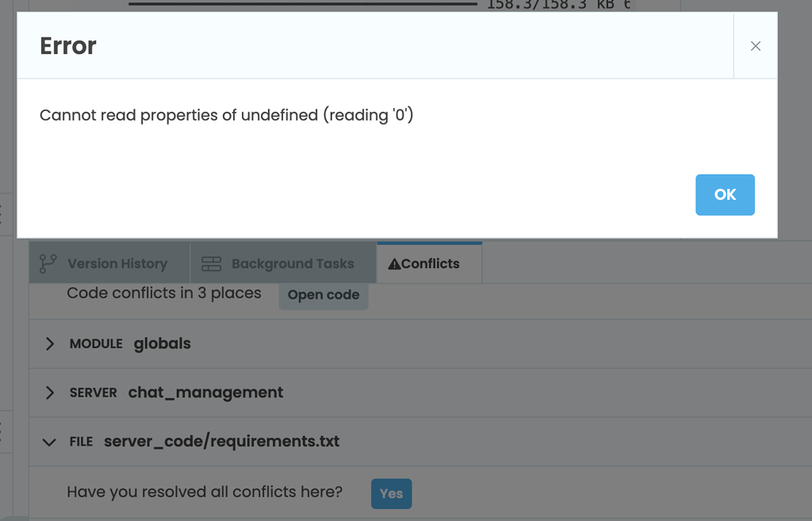This screenshot has height=521, width=812.
Task: Click the Conflicts warning triangle icon
Action: [394, 264]
